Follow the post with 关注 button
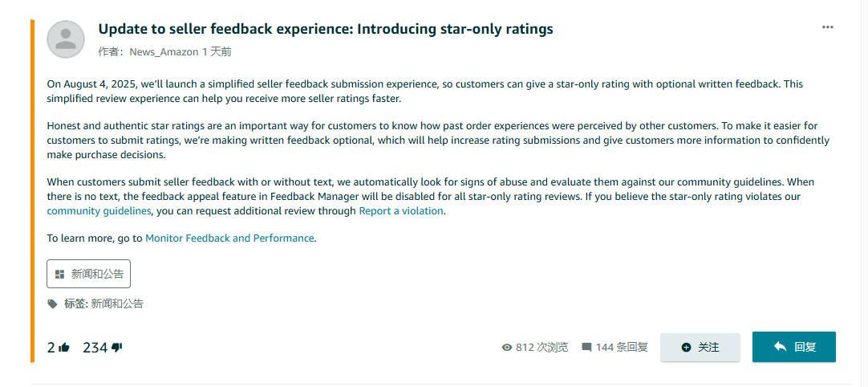 click(x=700, y=347)
